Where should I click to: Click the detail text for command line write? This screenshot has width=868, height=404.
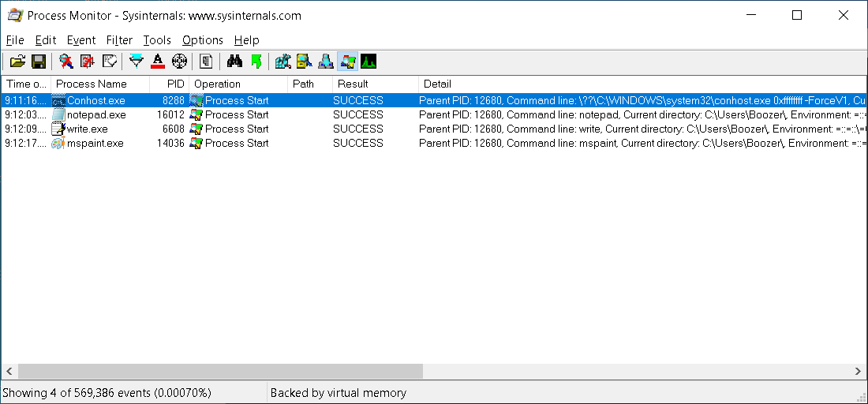[x=643, y=129]
